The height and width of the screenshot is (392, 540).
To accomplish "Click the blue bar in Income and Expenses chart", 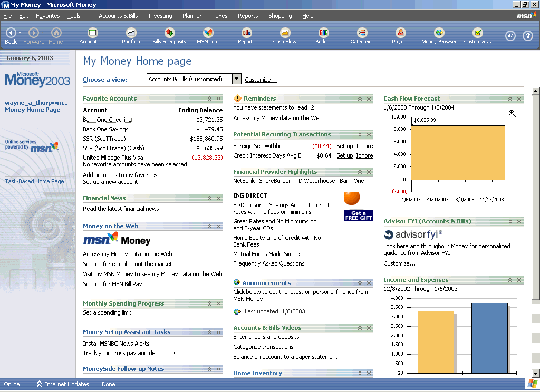I will 489,337.
